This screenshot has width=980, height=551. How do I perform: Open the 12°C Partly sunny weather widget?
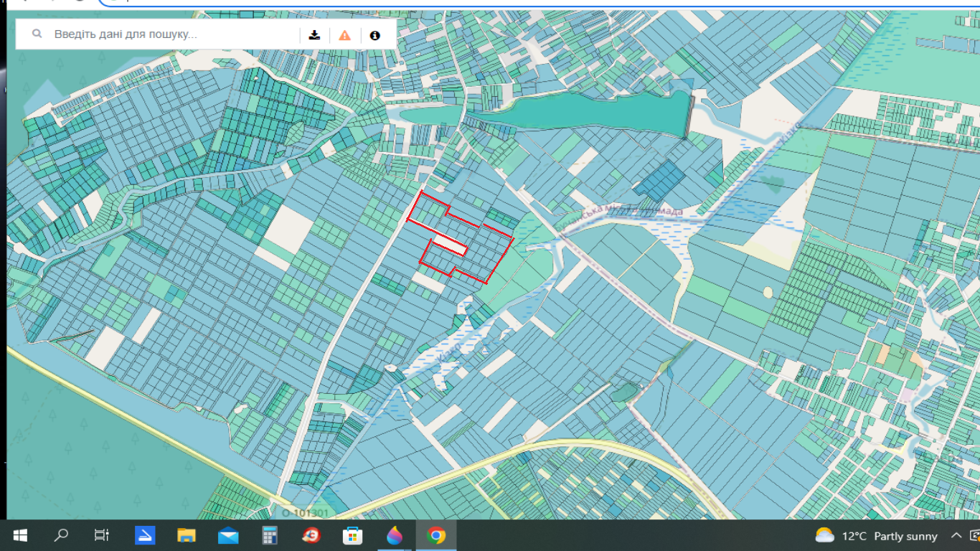click(877, 536)
